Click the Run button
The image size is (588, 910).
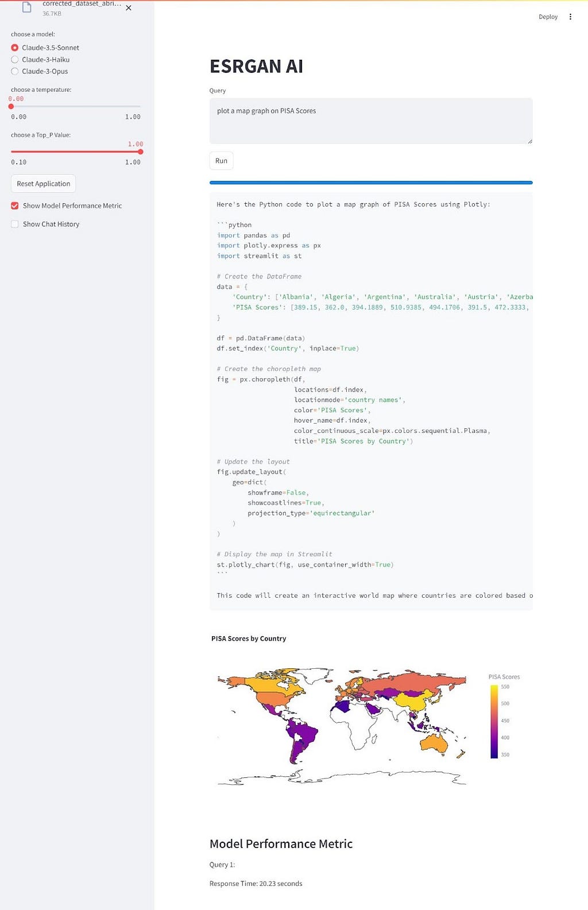pyautogui.click(x=221, y=161)
